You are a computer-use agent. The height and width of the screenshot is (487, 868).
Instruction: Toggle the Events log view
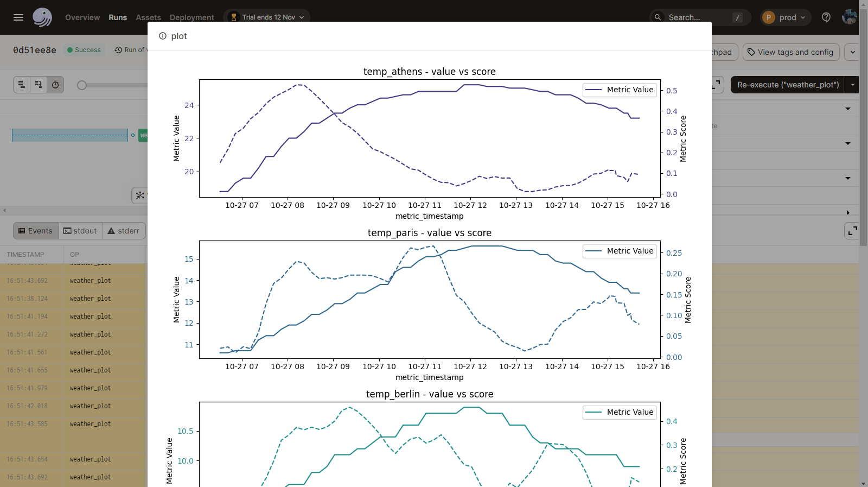36,231
